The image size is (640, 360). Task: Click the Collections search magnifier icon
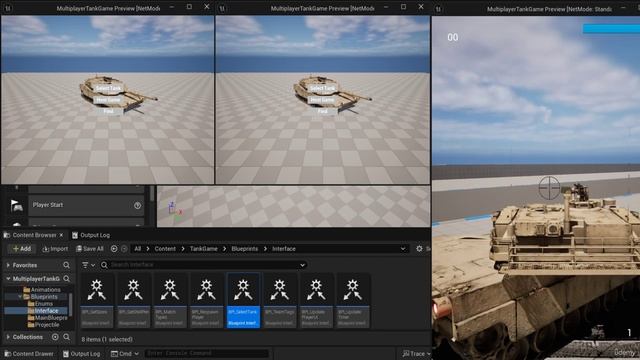(x=67, y=337)
